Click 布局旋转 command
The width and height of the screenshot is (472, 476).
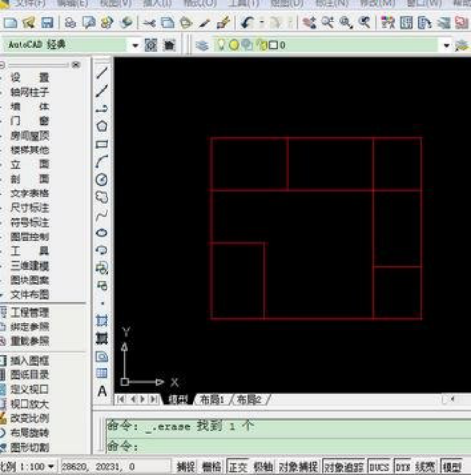click(29, 433)
